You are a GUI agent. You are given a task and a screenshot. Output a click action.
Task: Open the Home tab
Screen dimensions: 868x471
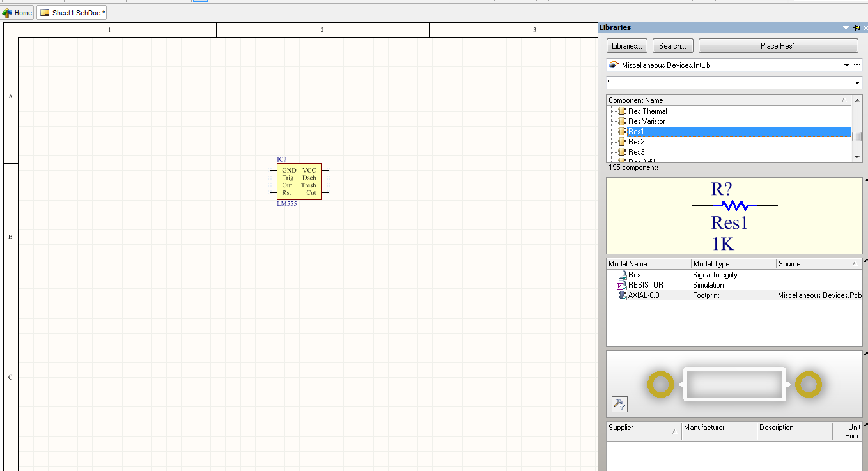pos(17,13)
